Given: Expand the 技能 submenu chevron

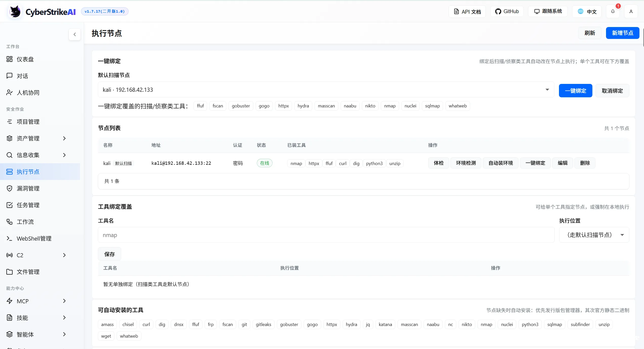Looking at the screenshot, I should tap(64, 318).
